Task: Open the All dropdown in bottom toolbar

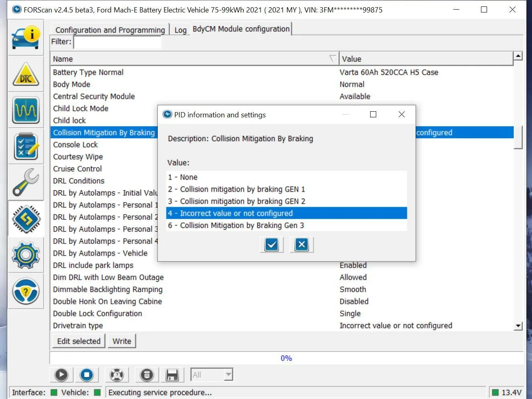Action: (x=212, y=375)
